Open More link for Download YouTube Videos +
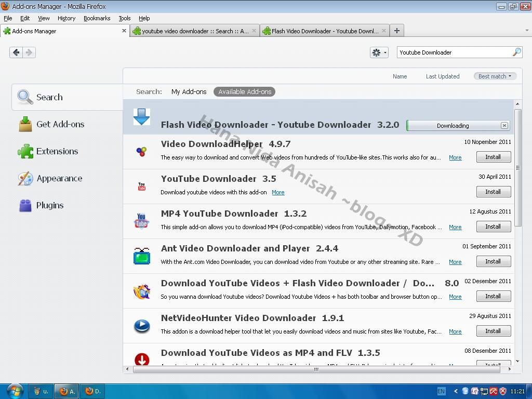This screenshot has width=532, height=399. click(x=455, y=297)
